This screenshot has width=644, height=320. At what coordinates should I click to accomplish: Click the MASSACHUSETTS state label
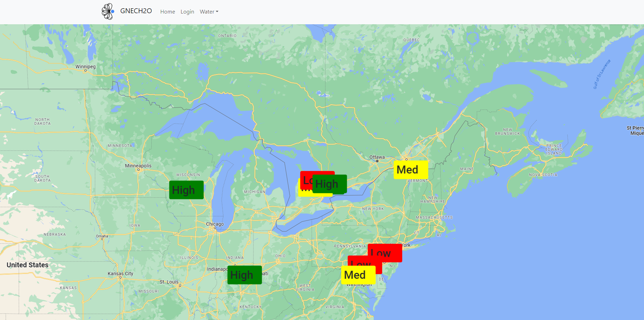click(434, 217)
